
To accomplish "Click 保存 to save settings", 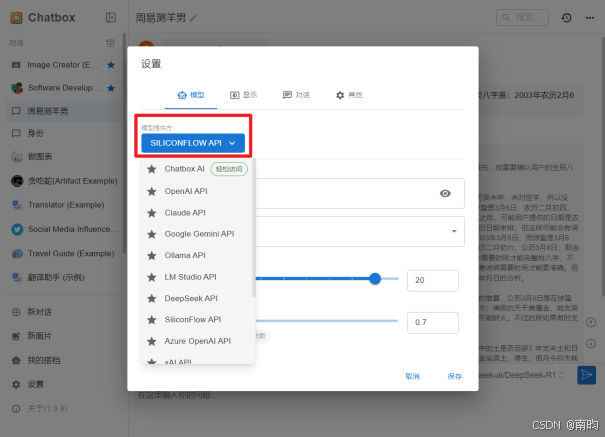I will 455,376.
